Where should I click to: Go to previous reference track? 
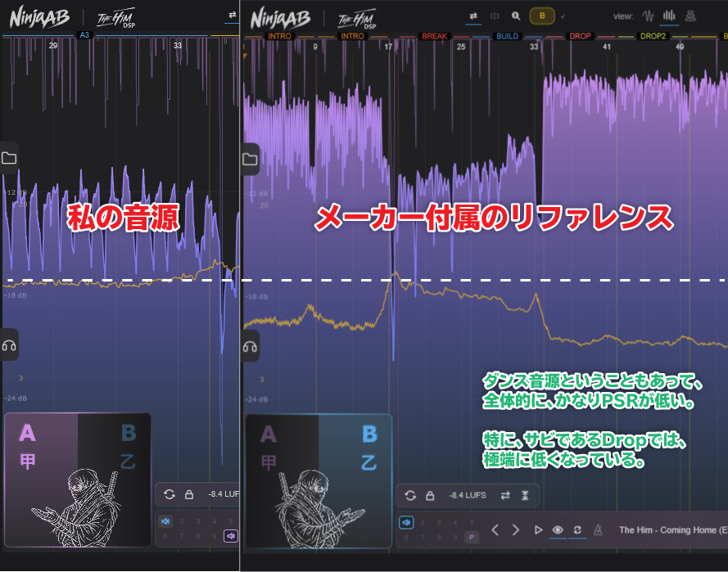(x=495, y=529)
